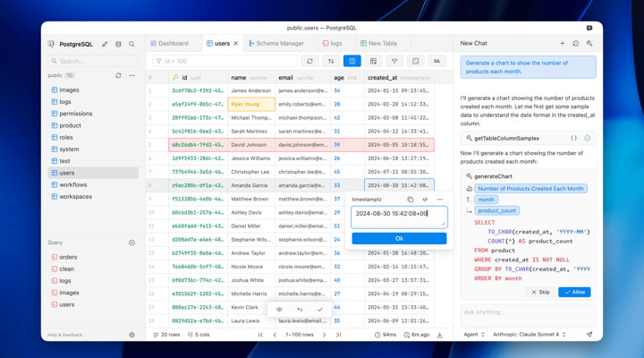Viewport: 644px width, 358px height.
Task: Select the highlighted columns view button
Action: click(352, 61)
